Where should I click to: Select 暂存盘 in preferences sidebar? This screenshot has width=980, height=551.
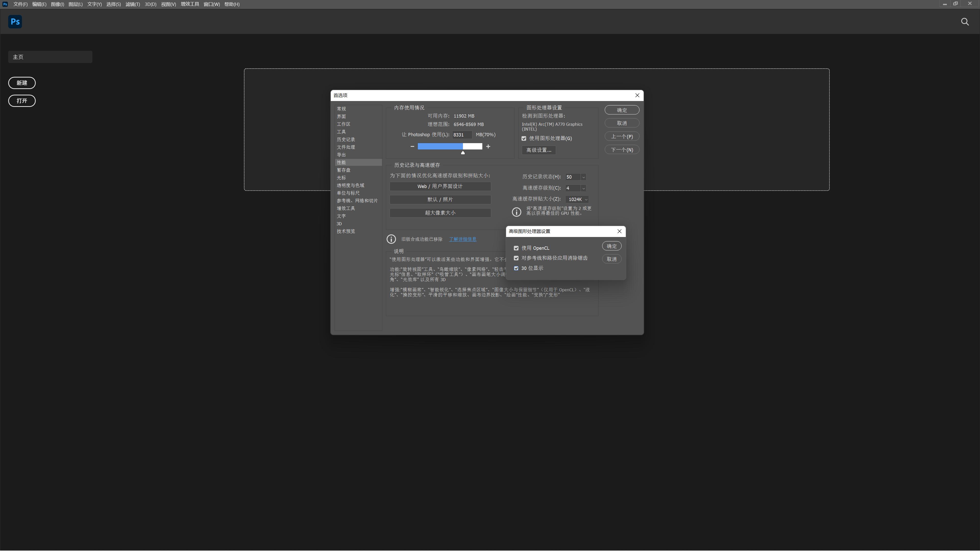pos(344,170)
